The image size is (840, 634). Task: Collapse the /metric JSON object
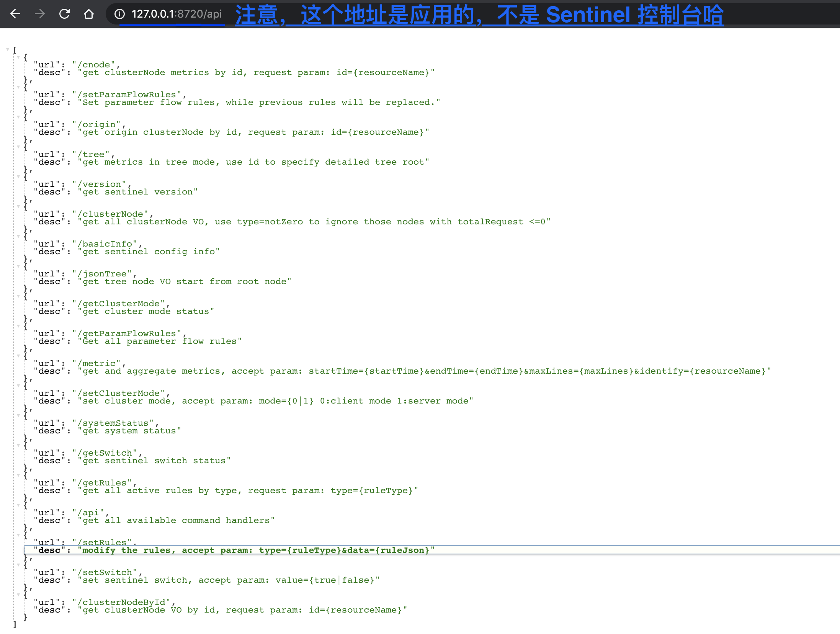pyautogui.click(x=18, y=355)
